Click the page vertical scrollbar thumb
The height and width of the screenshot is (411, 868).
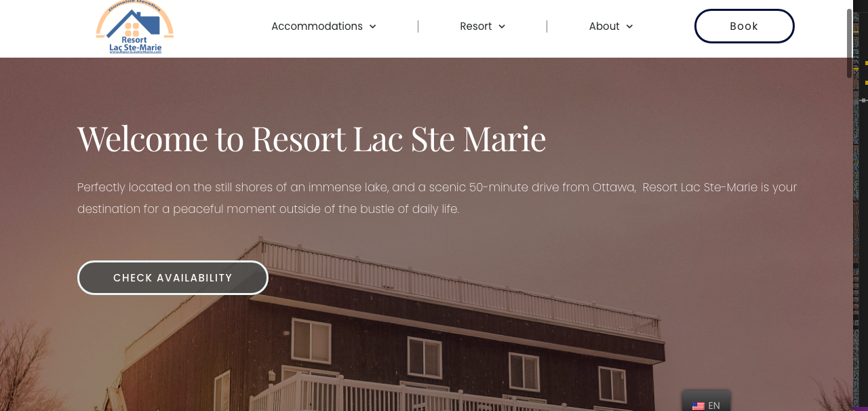849,43
